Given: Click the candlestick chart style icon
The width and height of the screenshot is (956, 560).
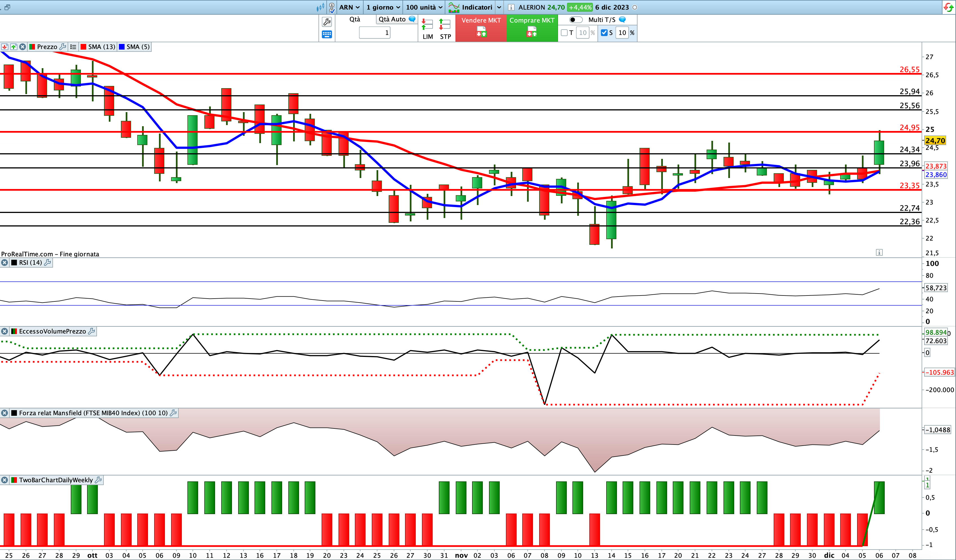Looking at the screenshot, I should (320, 7).
